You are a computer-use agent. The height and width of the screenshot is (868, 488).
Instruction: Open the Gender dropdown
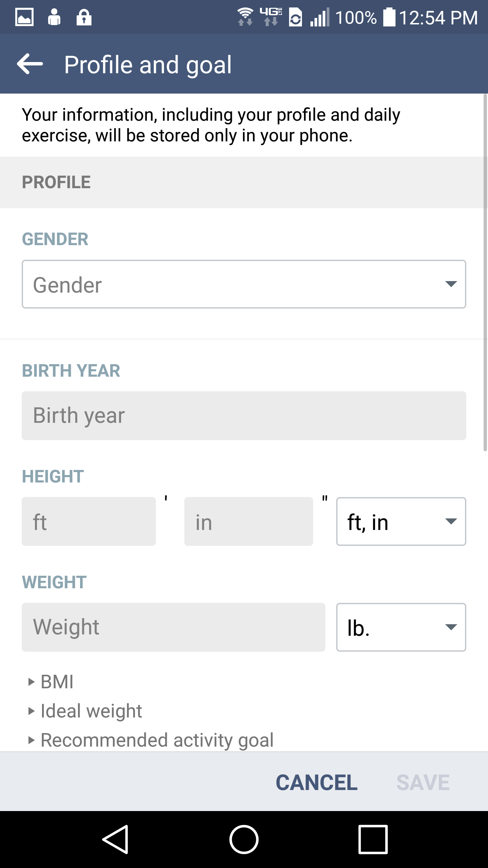244,284
